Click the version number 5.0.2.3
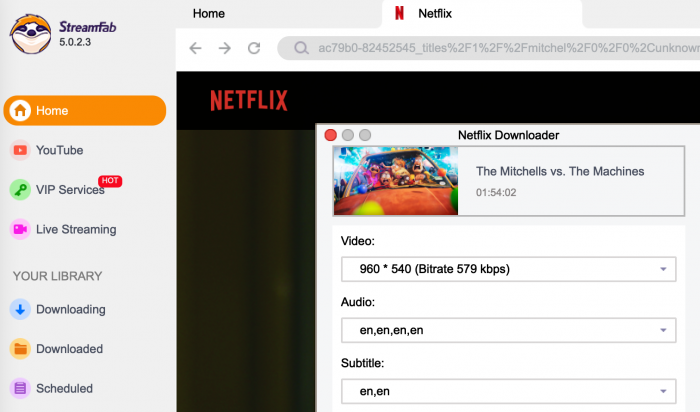 coord(75,42)
